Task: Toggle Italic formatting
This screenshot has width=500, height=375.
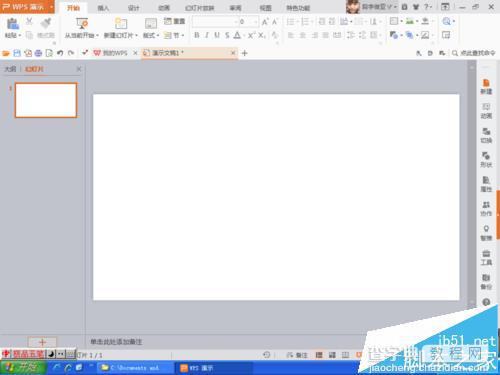Action: pos(207,35)
